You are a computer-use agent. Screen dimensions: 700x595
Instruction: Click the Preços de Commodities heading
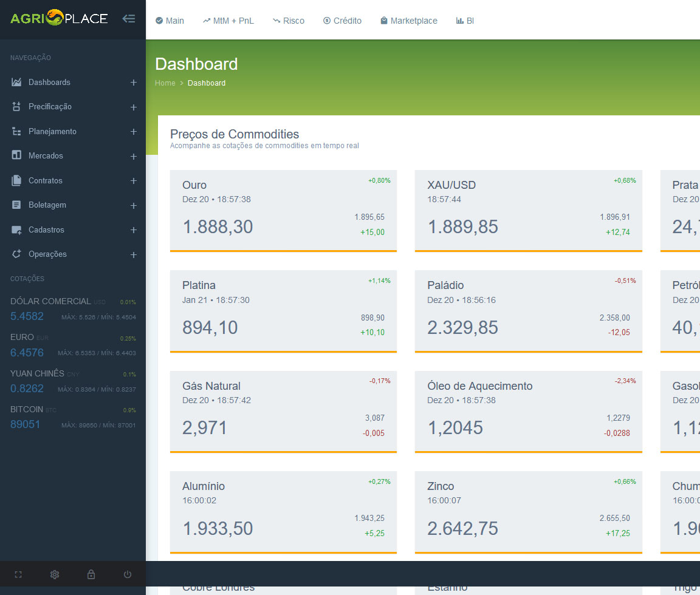pos(235,134)
